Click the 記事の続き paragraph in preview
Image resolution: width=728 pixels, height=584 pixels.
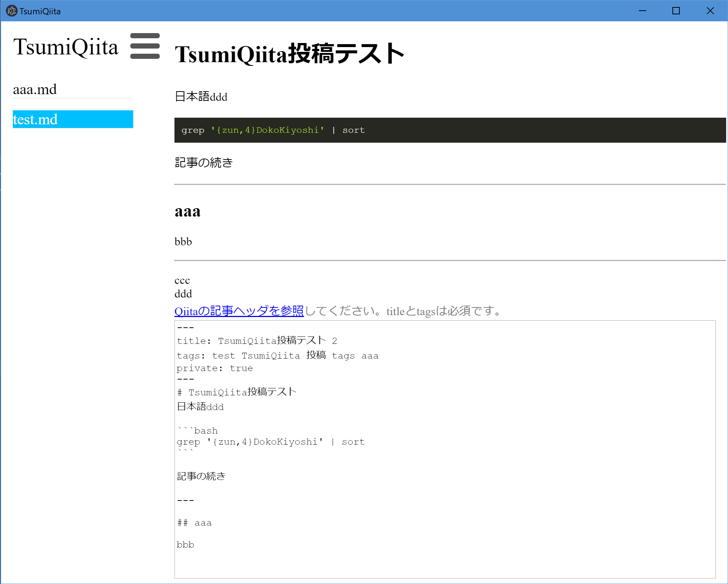204,163
